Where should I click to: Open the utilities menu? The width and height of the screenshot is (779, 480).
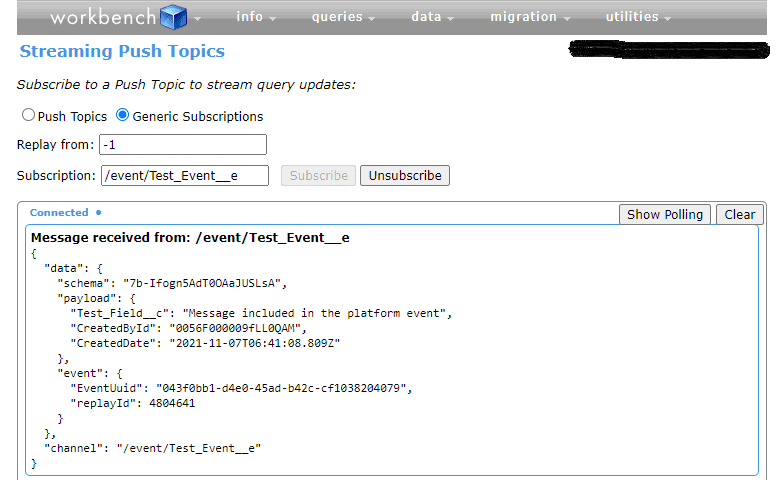click(x=638, y=17)
